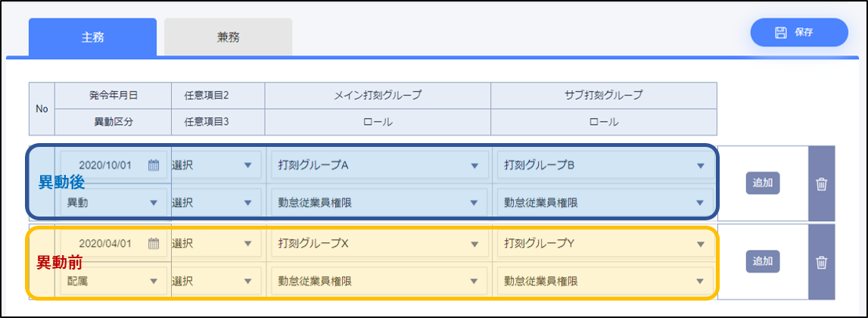This screenshot has width=868, height=318.
Task: Delete the 2020/10/01 row with trash icon
Action: pos(821,183)
